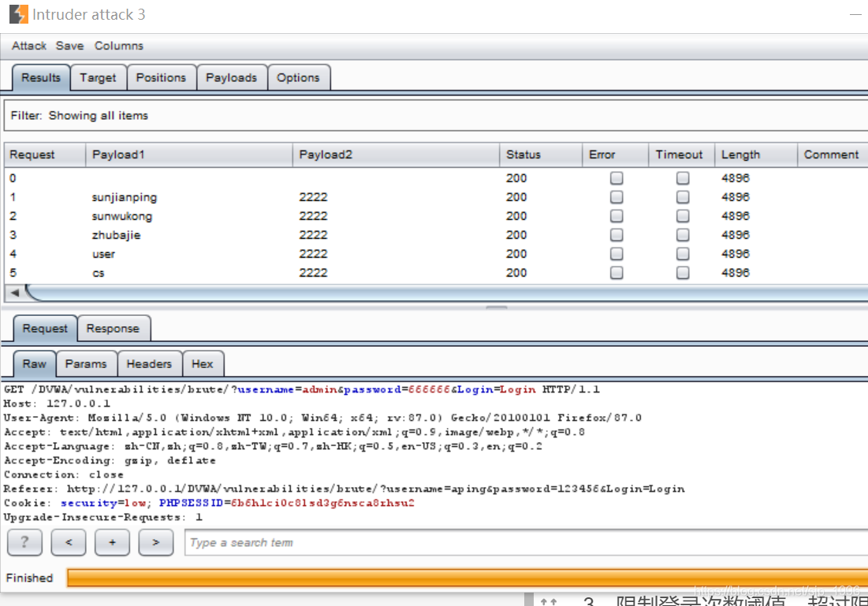Select the Request tab

coord(45,328)
